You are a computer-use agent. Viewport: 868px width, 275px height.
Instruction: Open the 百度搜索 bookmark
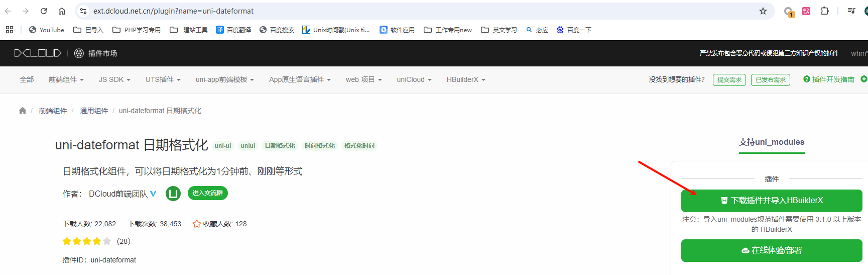click(x=277, y=30)
